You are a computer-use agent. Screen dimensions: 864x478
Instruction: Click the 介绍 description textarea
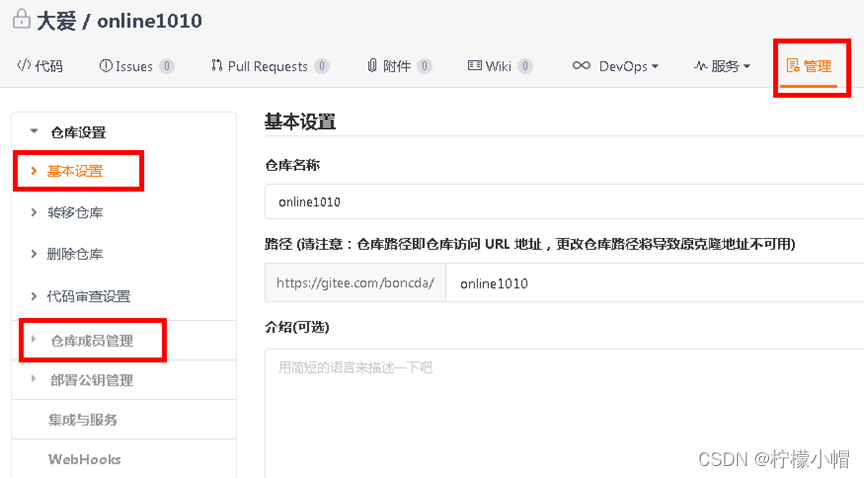pos(564,413)
